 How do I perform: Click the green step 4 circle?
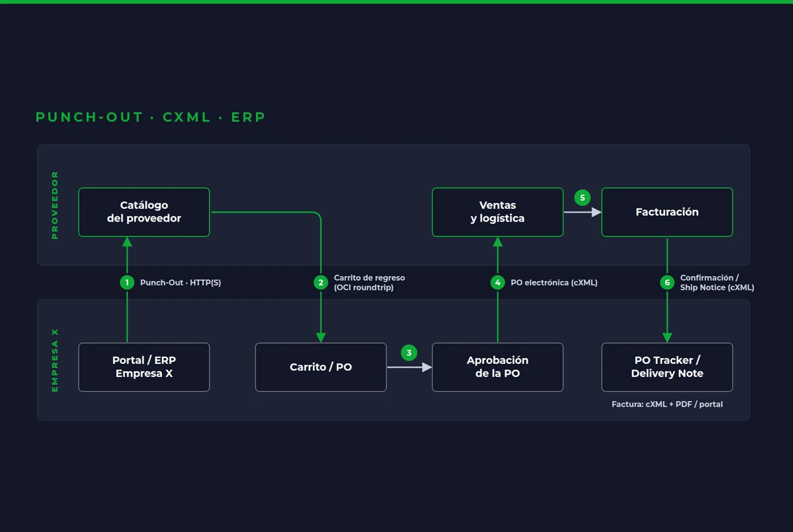tap(498, 282)
